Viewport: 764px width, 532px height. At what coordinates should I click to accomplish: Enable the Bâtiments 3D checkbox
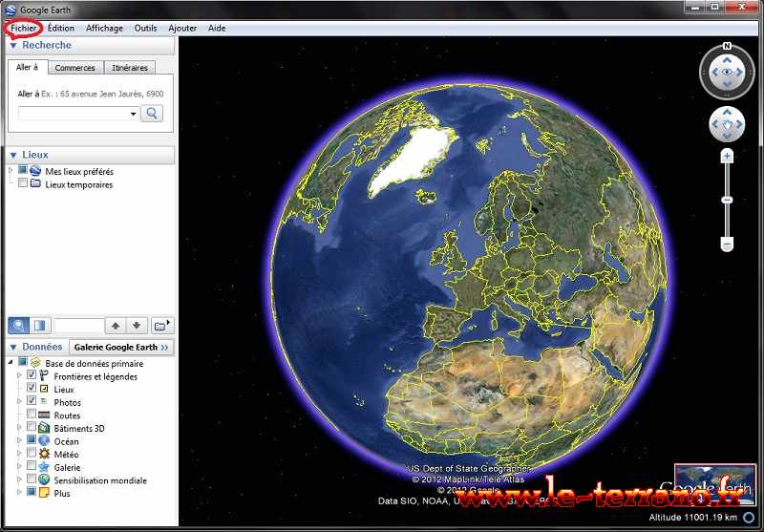pos(32,426)
